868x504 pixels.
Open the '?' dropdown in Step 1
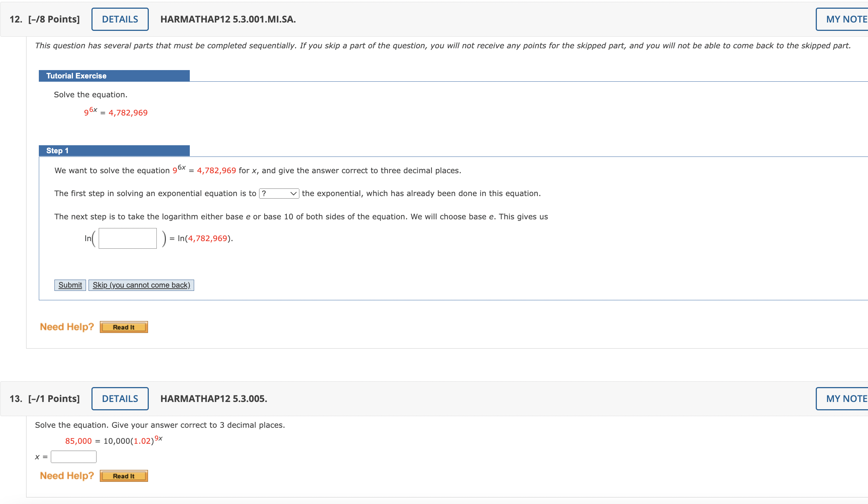[278, 194]
